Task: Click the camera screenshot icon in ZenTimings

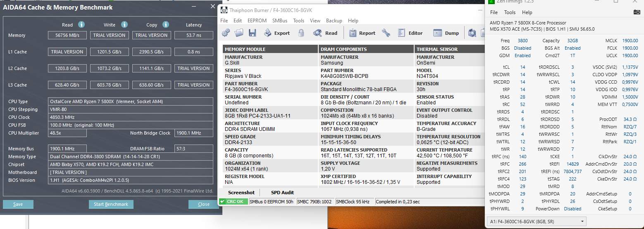Action: pyautogui.click(x=637, y=12)
